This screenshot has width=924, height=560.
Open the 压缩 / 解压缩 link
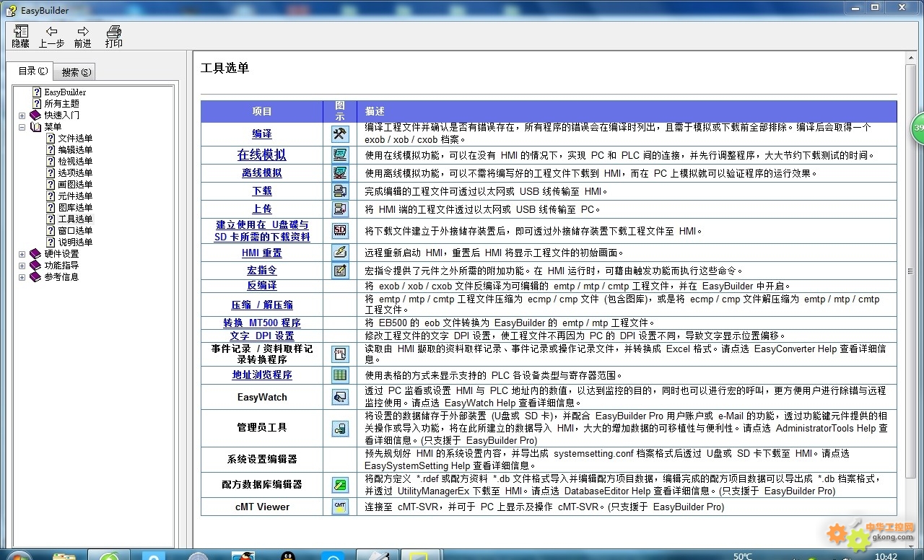262,305
